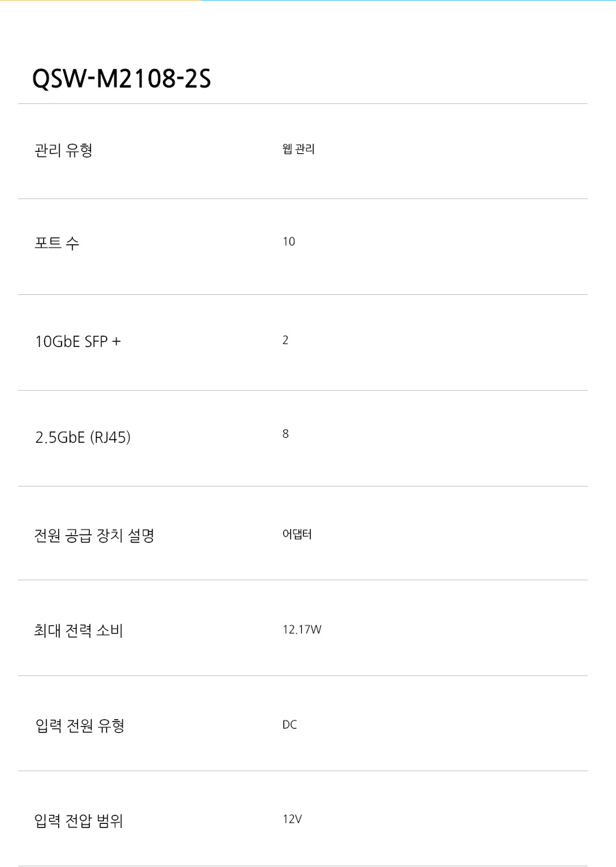Image resolution: width=616 pixels, height=867 pixels.
Task: Click the 12.17W power value
Action: pyautogui.click(x=302, y=630)
